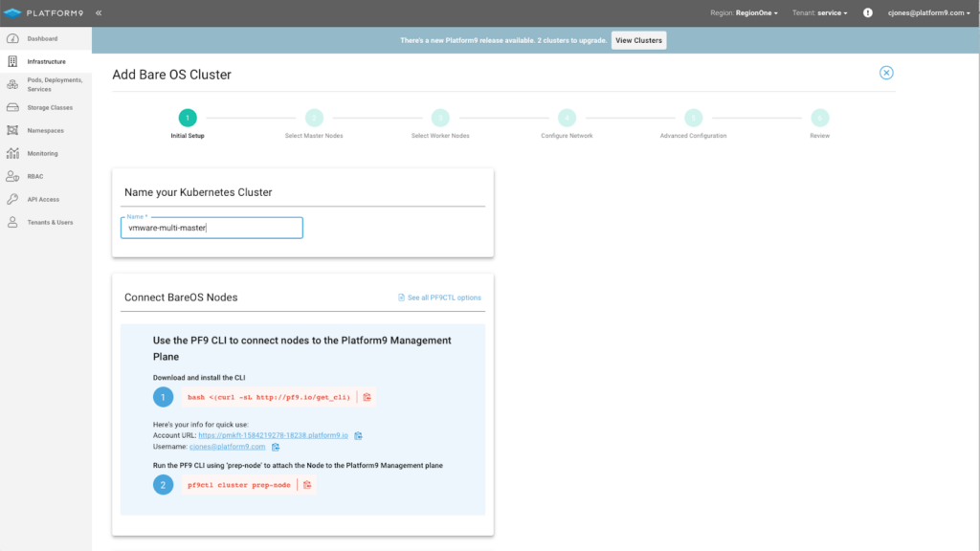The height and width of the screenshot is (551, 980).
Task: Click the cjones@platform9.com username link
Action: pyautogui.click(x=228, y=447)
